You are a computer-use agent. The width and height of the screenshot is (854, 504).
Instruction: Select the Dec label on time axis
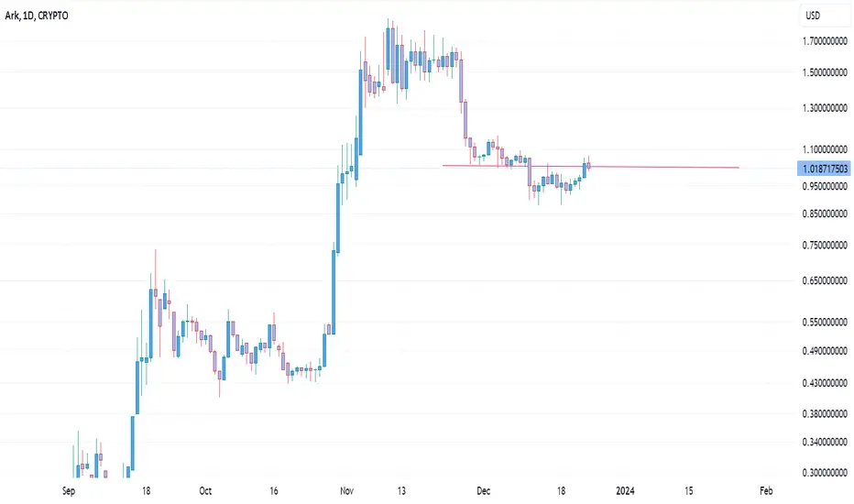(x=483, y=491)
